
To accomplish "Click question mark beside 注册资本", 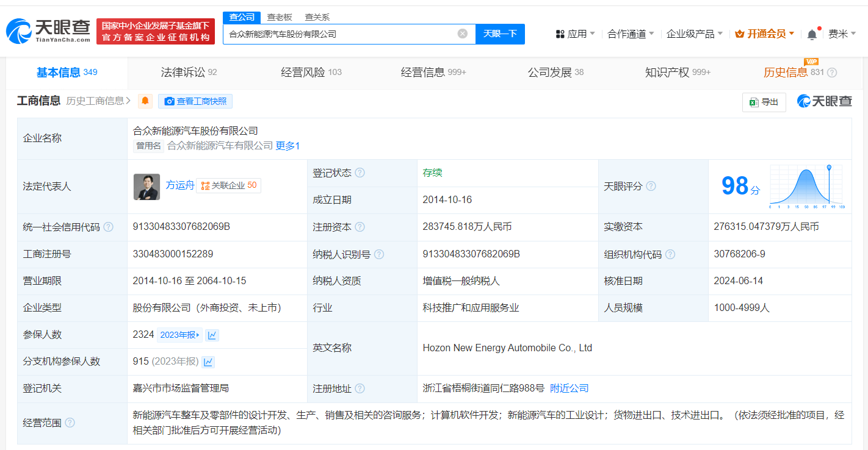I will 360,227.
